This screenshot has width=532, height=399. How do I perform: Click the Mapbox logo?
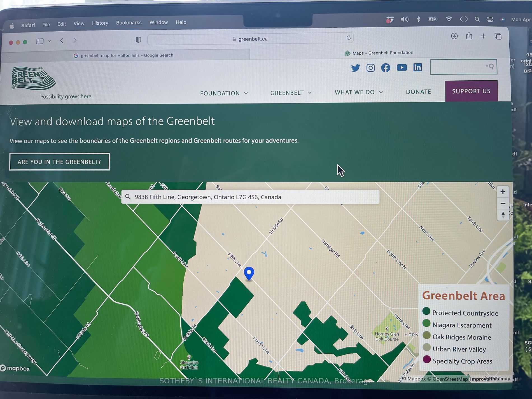point(15,368)
